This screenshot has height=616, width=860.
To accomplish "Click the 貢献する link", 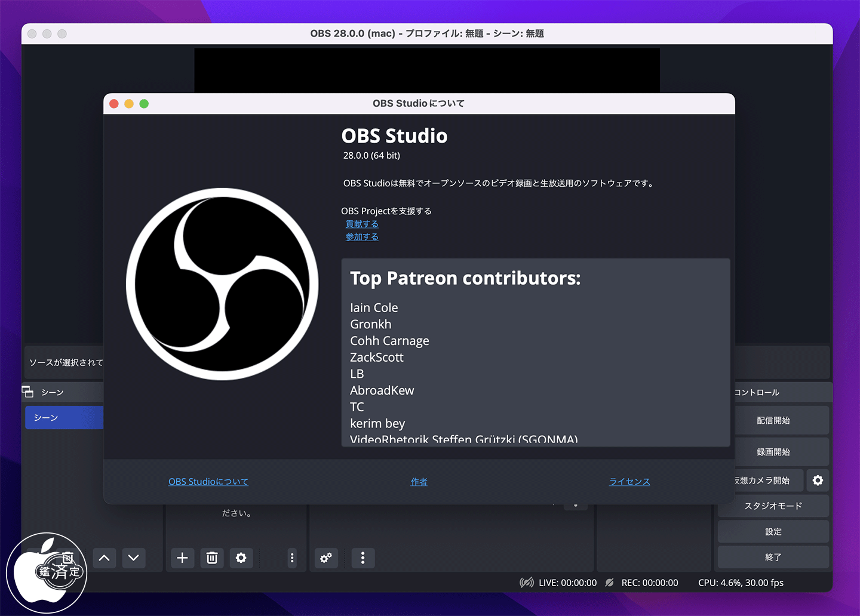I will [362, 224].
